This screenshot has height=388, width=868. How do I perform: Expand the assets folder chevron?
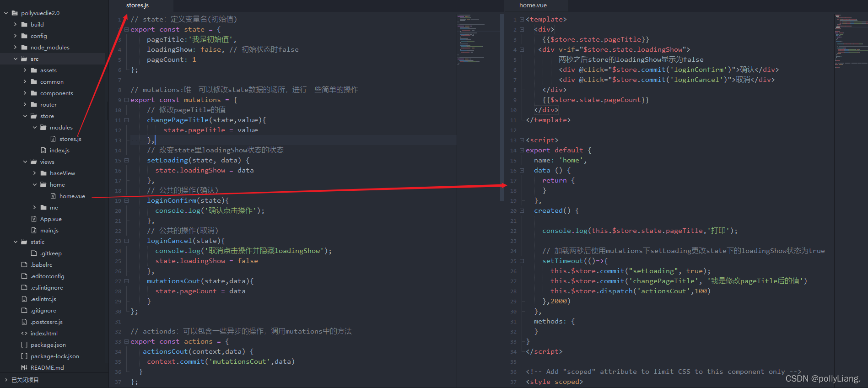[25, 70]
